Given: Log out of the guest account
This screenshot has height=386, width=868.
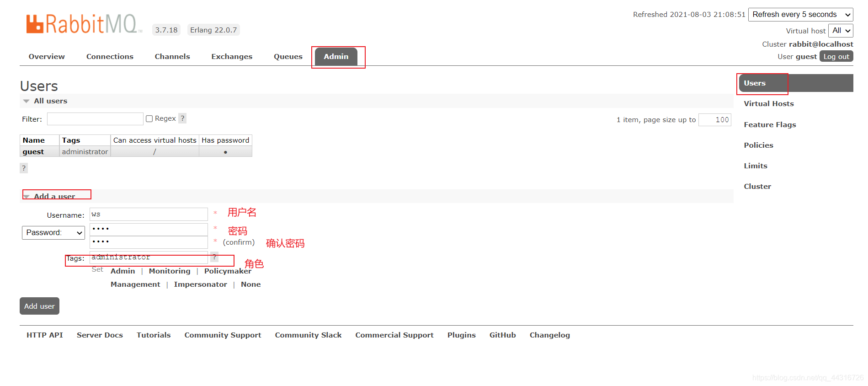Looking at the screenshot, I should pyautogui.click(x=836, y=57).
